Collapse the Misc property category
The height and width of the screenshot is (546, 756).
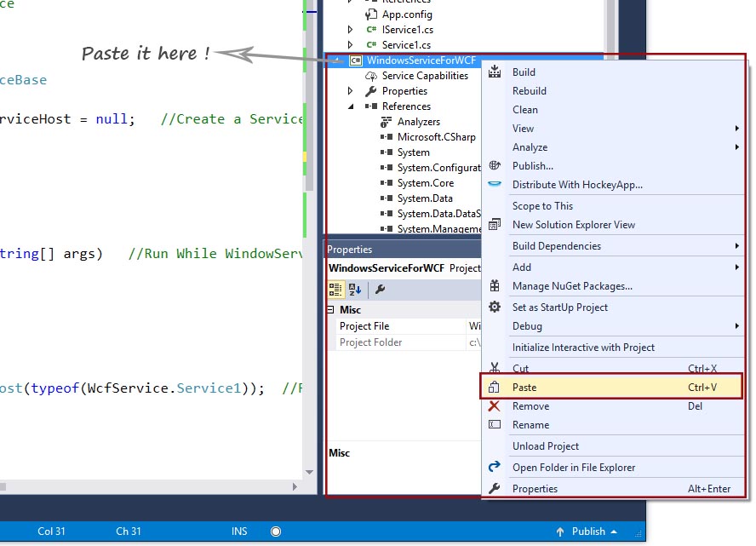click(330, 310)
